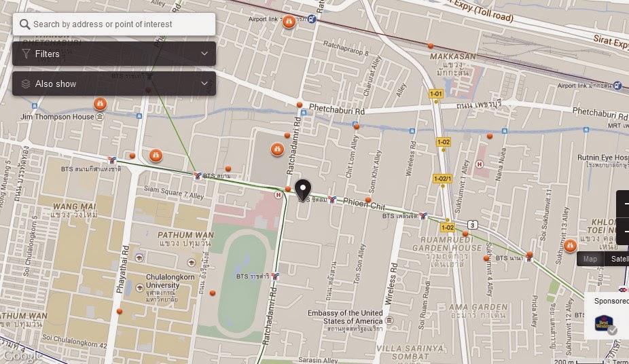Click the Phetchaburi Rd label near Ratchadamri Rd

coord(336,109)
